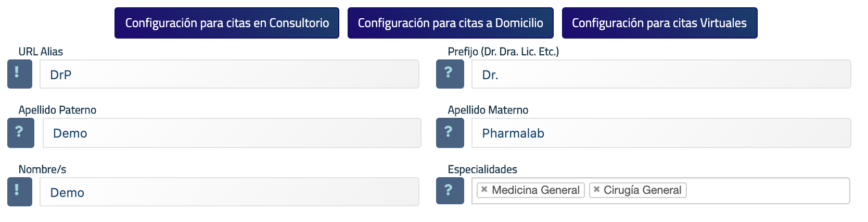Click the exclamation icon beside Nombre/s

point(20,192)
